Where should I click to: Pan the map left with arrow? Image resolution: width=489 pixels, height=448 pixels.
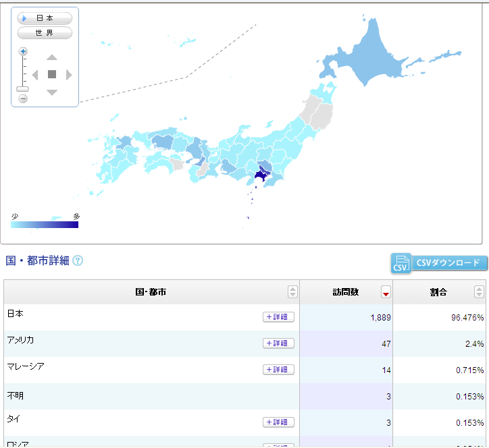click(x=35, y=74)
